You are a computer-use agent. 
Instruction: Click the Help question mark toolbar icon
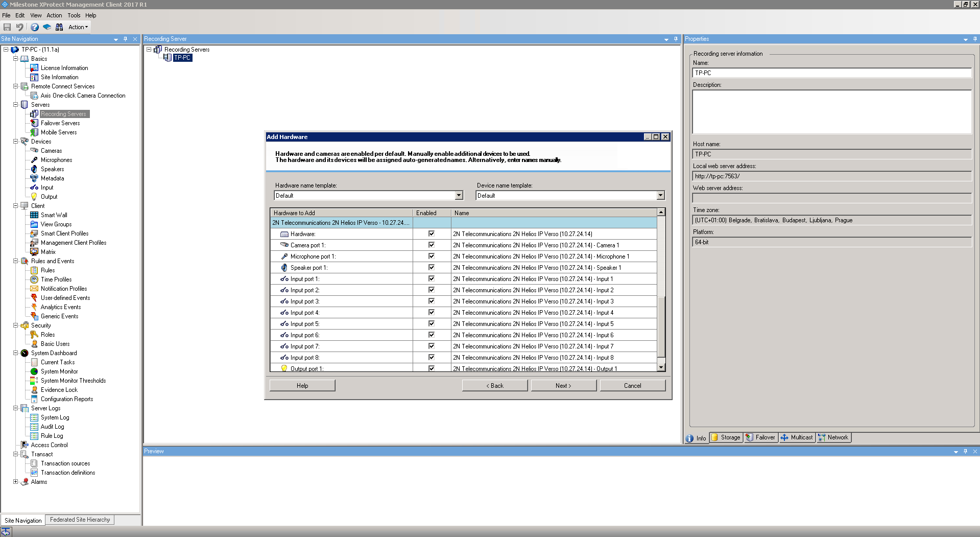coord(34,27)
